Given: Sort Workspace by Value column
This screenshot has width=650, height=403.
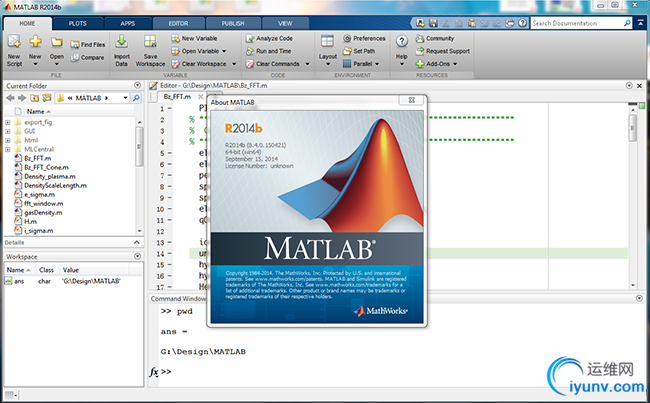Looking at the screenshot, I should pyautogui.click(x=71, y=270).
